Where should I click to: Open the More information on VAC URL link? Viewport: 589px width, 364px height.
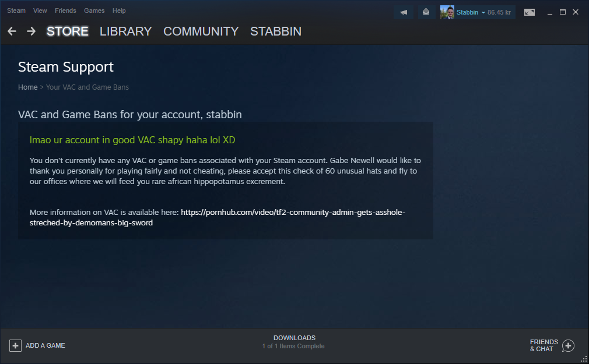tap(218, 217)
